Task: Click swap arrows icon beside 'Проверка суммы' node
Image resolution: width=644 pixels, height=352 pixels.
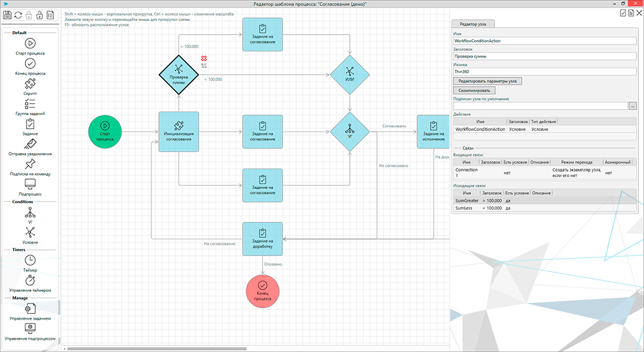Action: 203,66
